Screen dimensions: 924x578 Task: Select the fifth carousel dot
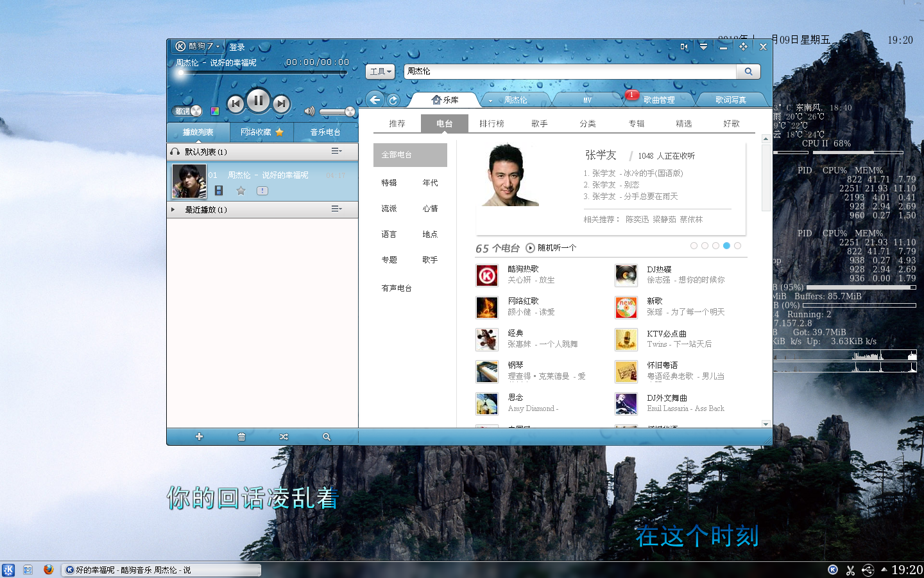point(737,245)
